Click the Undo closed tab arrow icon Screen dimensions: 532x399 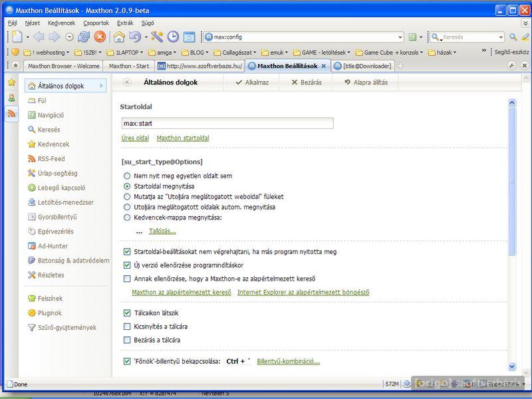[x=135, y=37]
